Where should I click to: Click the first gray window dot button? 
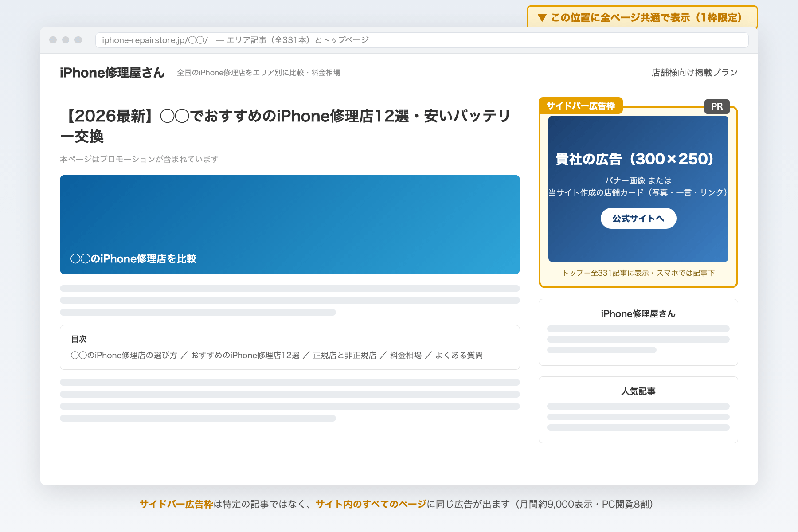(x=53, y=40)
